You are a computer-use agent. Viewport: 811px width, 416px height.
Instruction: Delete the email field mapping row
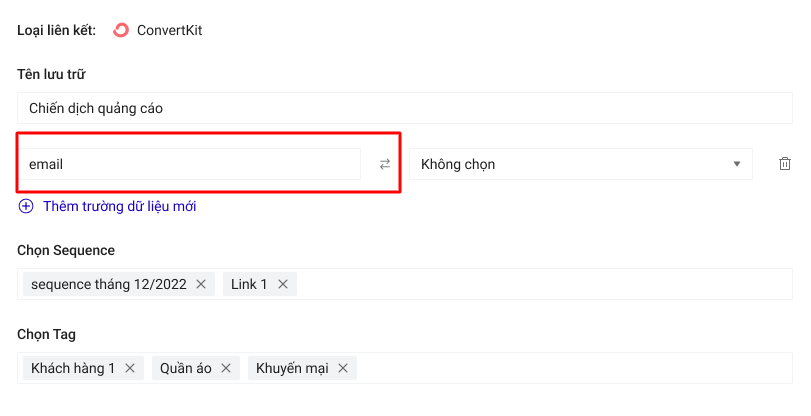tap(785, 164)
